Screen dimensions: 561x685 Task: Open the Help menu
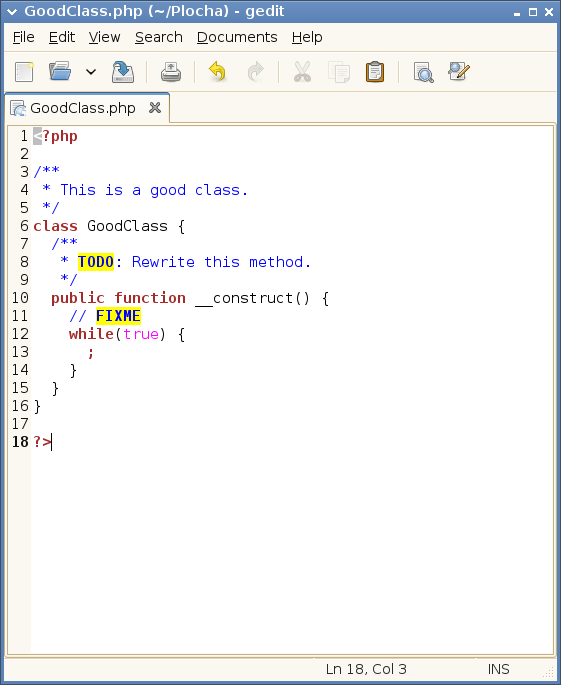pyautogui.click(x=307, y=38)
